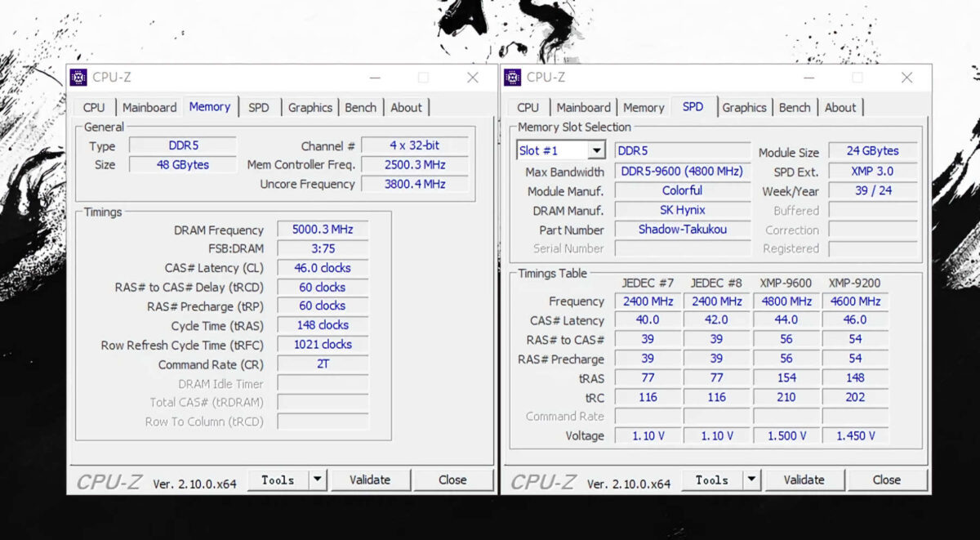Click Mem Controller Freq. 2500.3 MHz value
This screenshot has height=540, width=980.
click(415, 164)
